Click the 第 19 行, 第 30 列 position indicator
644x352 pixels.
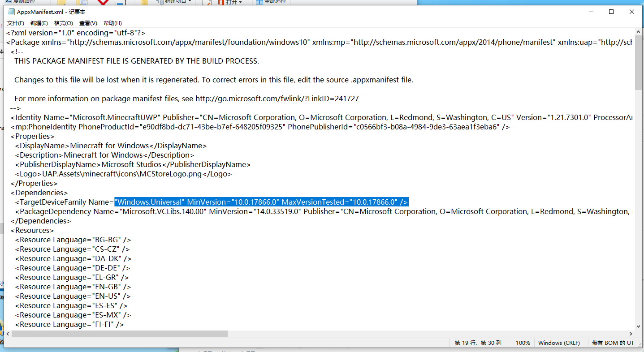click(478, 343)
